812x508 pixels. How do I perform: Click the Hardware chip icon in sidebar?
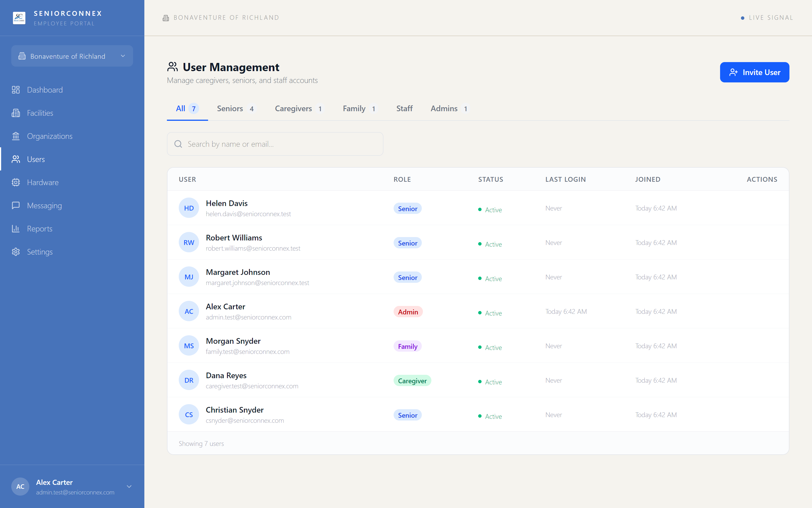click(x=16, y=182)
